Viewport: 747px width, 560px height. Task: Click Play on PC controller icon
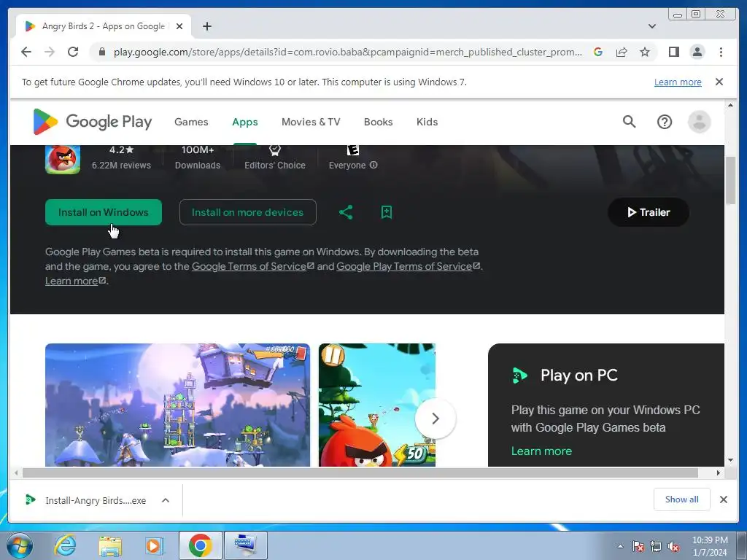(x=519, y=376)
